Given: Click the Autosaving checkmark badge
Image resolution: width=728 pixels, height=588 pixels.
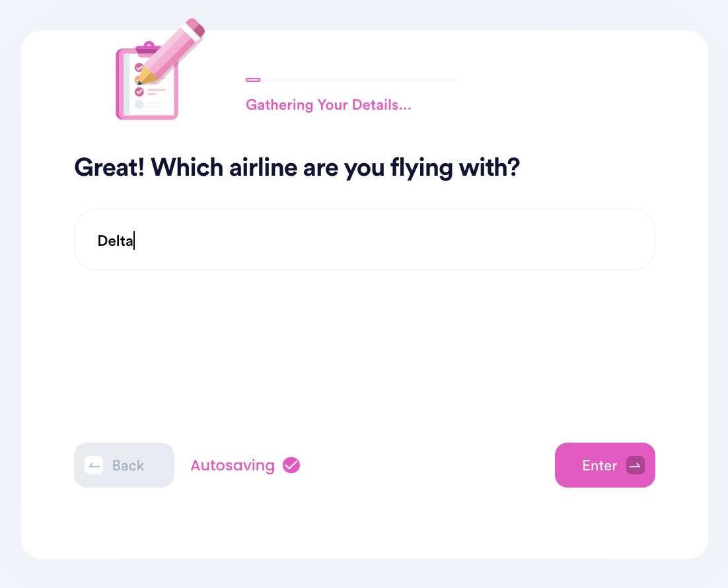Looking at the screenshot, I should tap(291, 465).
